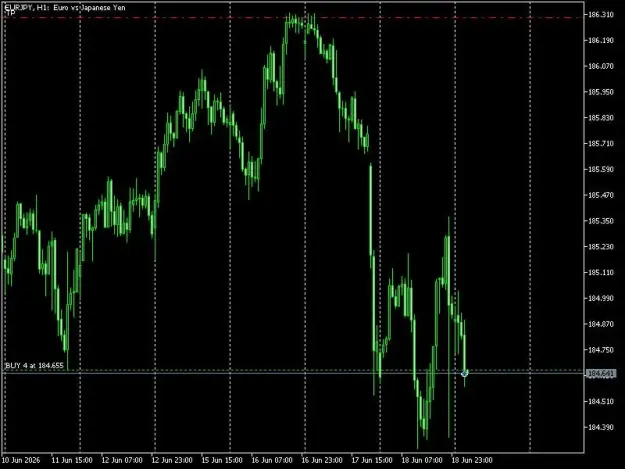Click the blue trade marker on the last candle
Screen dimensions: 625x469
[464, 373]
